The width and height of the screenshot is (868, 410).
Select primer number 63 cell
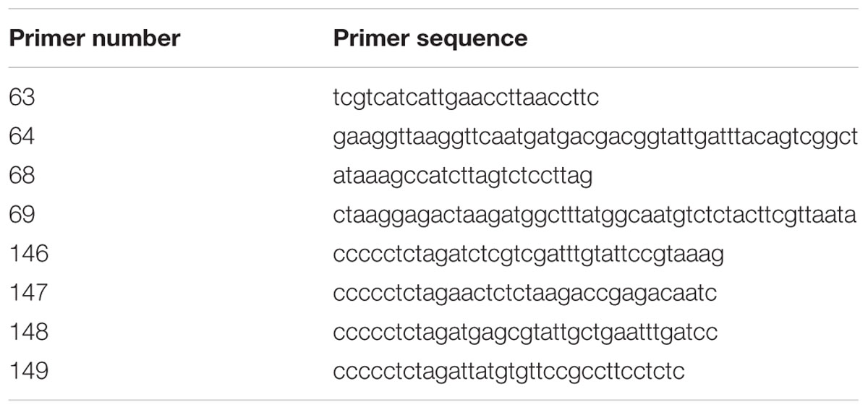pyautogui.click(x=22, y=98)
